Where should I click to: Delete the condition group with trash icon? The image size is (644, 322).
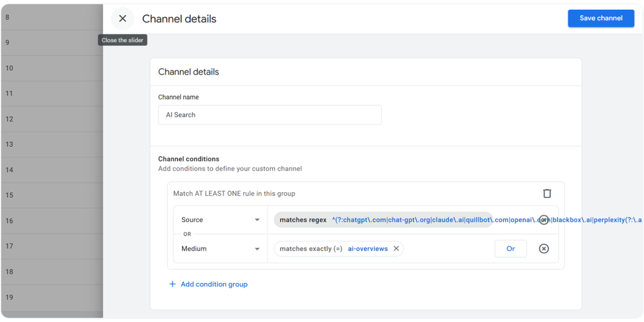[547, 193]
